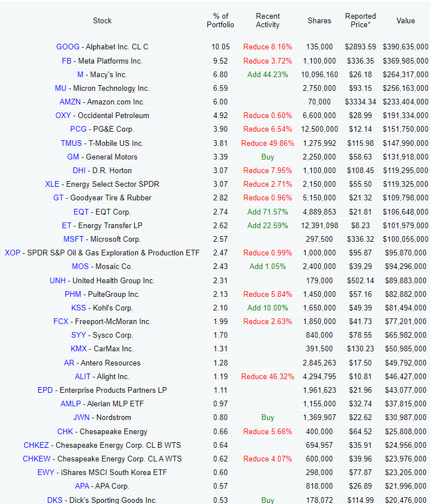Open the CHK ticker link
The width and height of the screenshot is (430, 504).
(x=65, y=432)
